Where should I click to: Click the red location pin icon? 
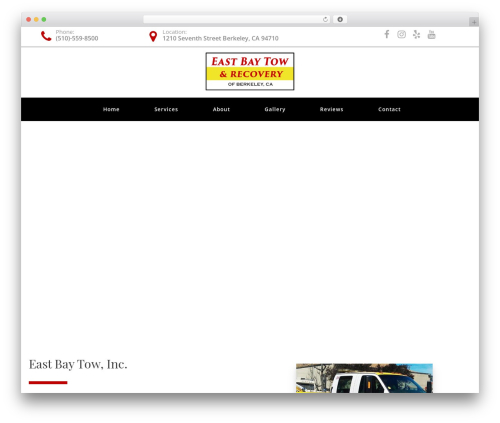153,36
